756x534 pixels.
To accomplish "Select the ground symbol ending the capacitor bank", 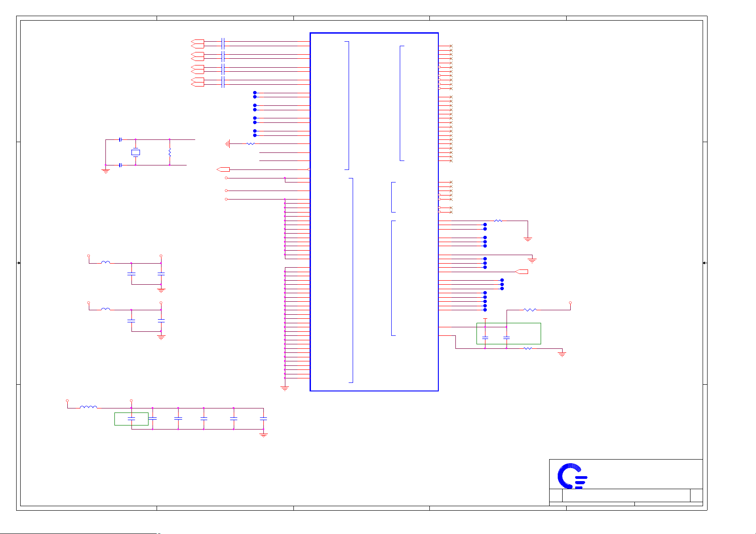I will [263, 434].
